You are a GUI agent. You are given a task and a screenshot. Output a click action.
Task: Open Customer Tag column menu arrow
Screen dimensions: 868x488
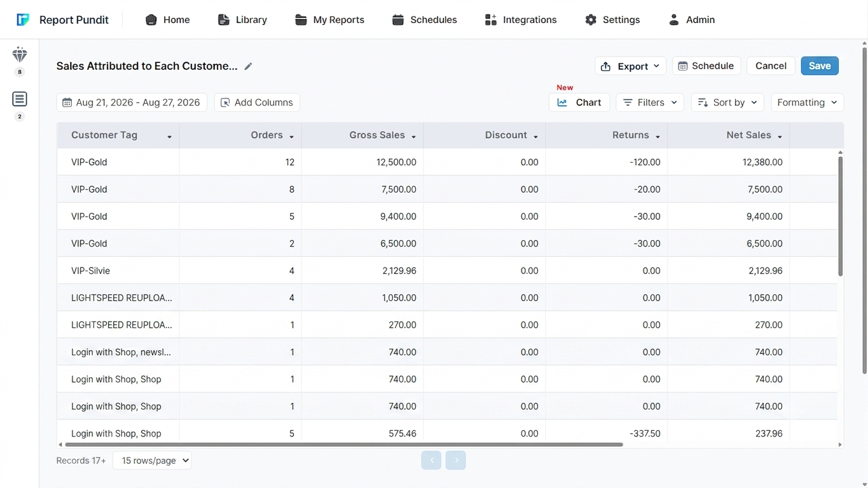170,137
